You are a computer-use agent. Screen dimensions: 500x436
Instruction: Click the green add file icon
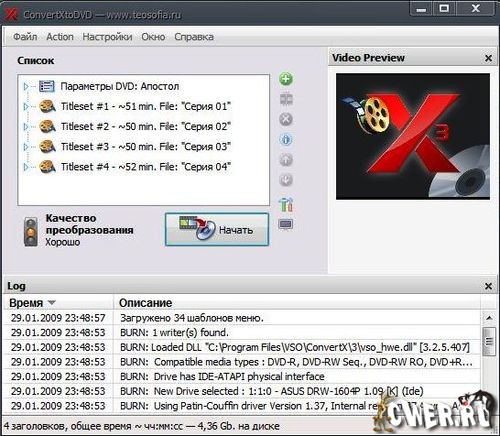(x=286, y=79)
